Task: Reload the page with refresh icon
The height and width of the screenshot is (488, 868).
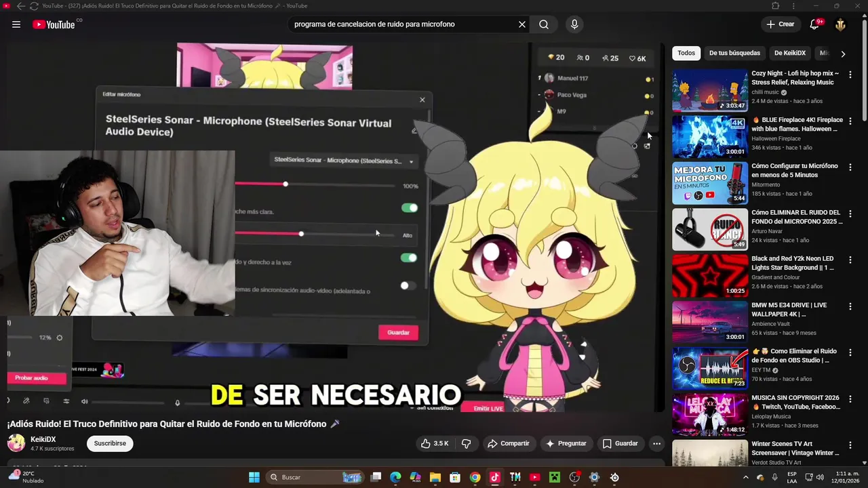Action: [x=34, y=6]
